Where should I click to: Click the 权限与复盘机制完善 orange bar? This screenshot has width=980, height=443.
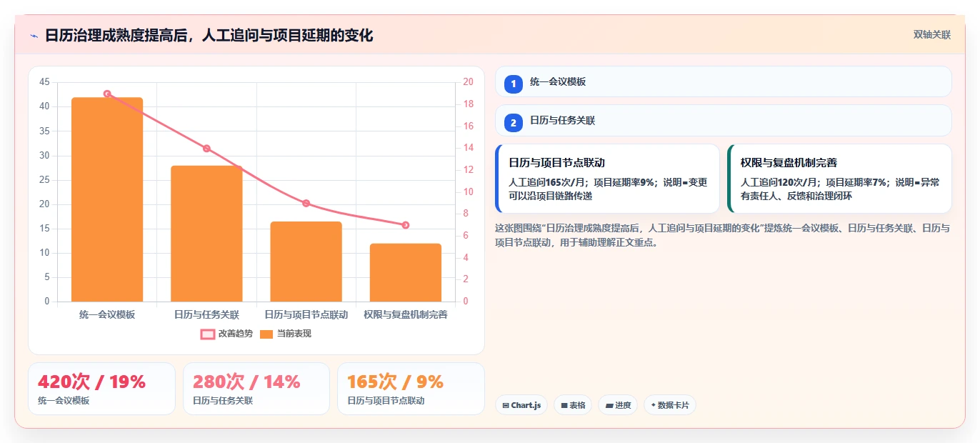(406, 272)
